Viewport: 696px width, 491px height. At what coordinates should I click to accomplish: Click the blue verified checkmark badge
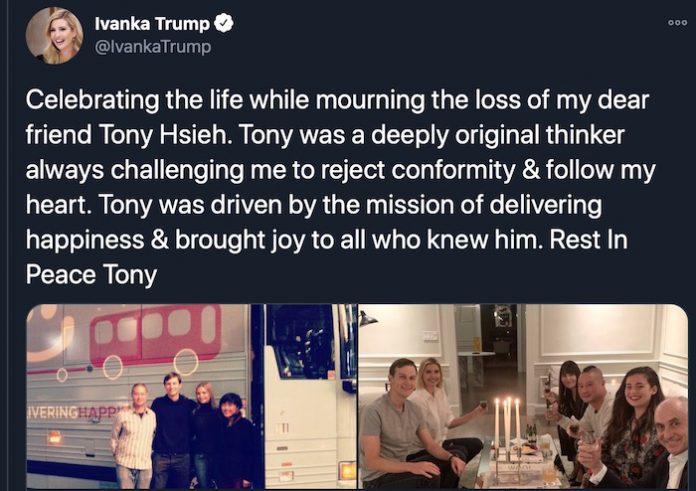(x=224, y=24)
